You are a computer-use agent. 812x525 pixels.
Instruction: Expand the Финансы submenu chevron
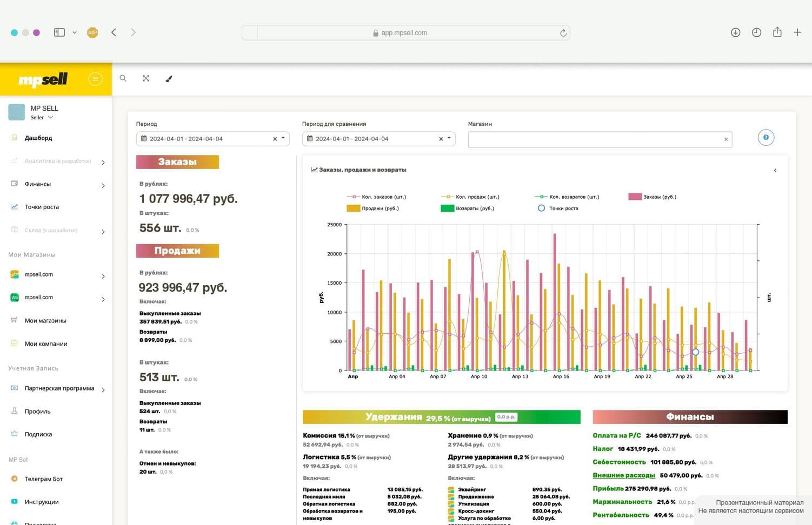[x=103, y=186]
